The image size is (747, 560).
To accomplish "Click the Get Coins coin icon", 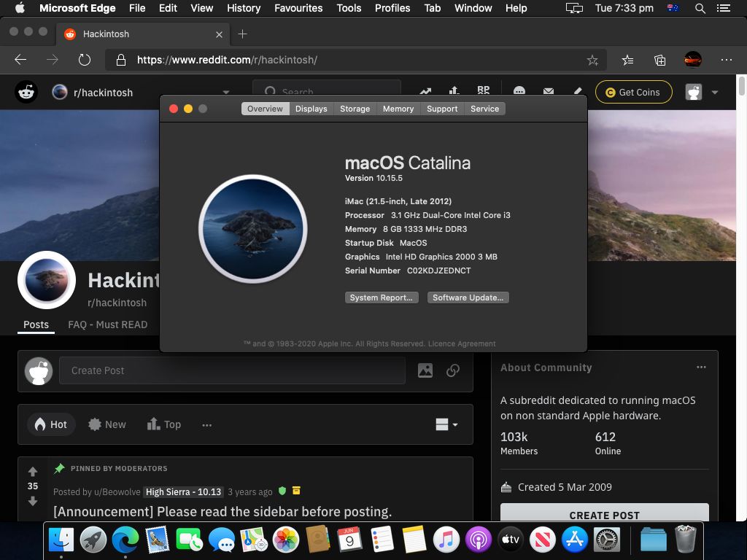I will [610, 93].
